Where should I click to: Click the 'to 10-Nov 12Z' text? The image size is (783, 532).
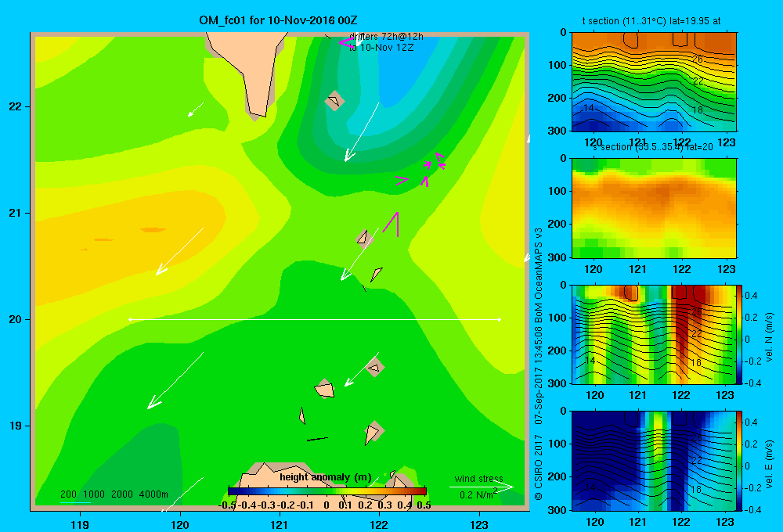(x=381, y=48)
